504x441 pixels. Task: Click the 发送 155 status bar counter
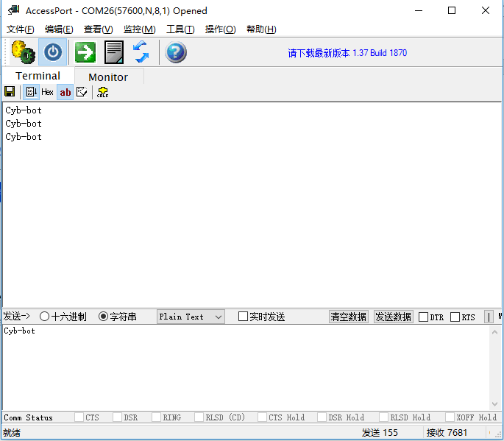coord(380,433)
